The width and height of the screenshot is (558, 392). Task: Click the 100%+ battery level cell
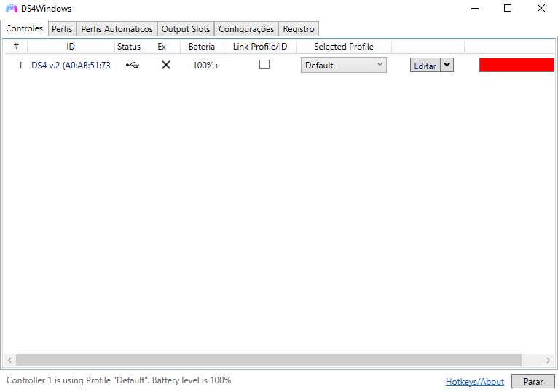click(x=205, y=66)
